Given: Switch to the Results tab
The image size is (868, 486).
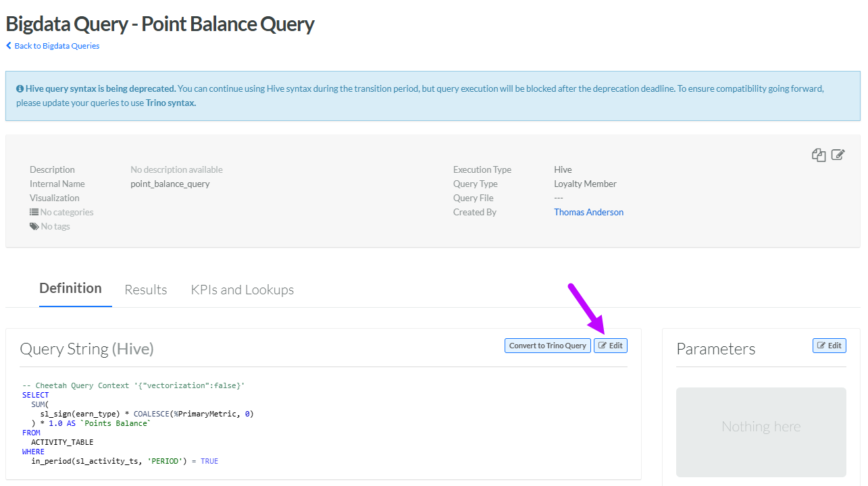Looking at the screenshot, I should pos(146,290).
